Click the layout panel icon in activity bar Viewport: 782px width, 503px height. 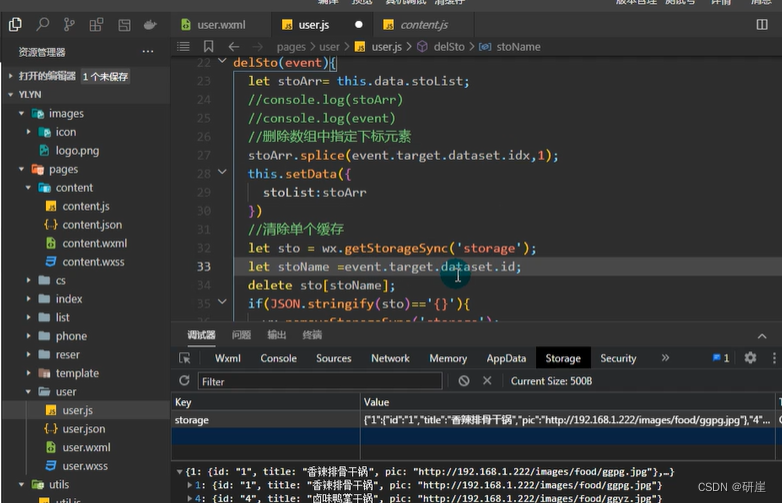(124, 24)
